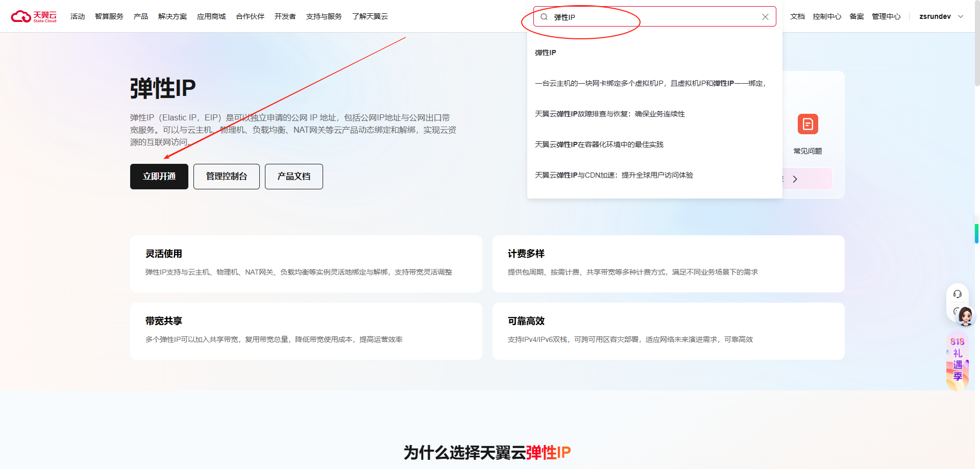Click the 立即开通 button
This screenshot has height=469, width=980.
tap(159, 176)
